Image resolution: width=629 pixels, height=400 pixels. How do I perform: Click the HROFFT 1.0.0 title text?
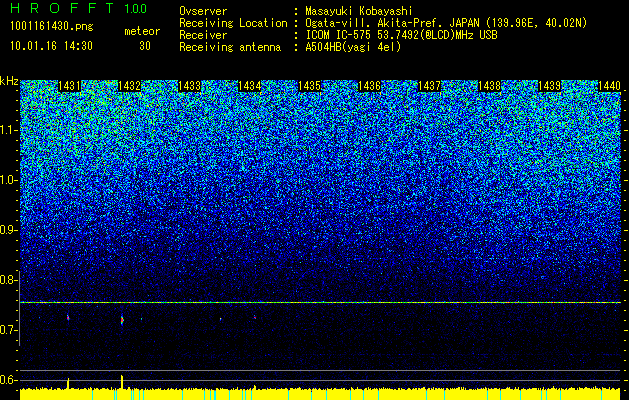point(78,8)
